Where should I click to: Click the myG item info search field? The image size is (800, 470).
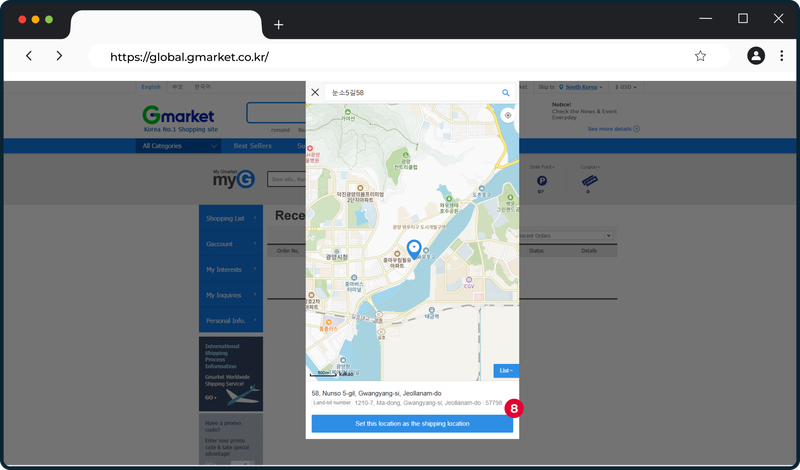(286, 179)
